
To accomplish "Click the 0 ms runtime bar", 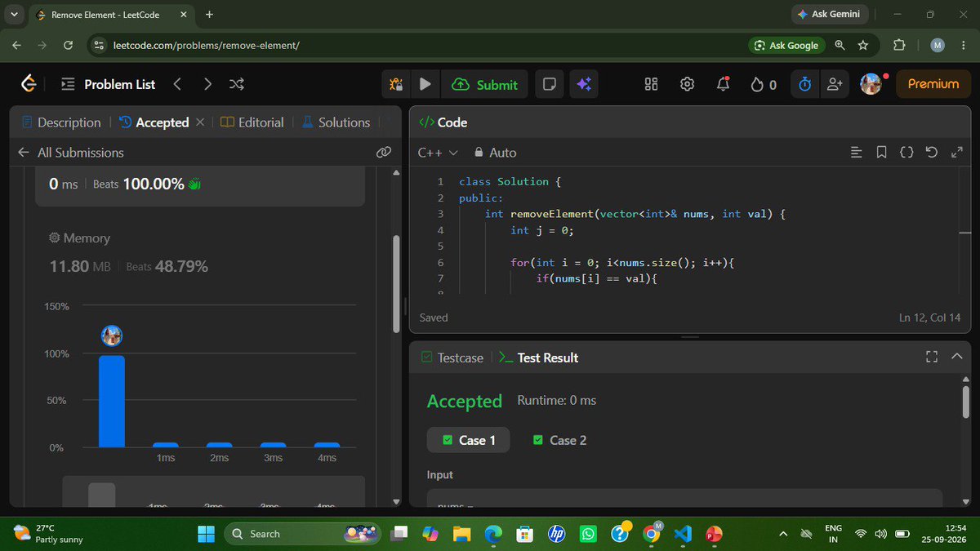I will click(112, 402).
